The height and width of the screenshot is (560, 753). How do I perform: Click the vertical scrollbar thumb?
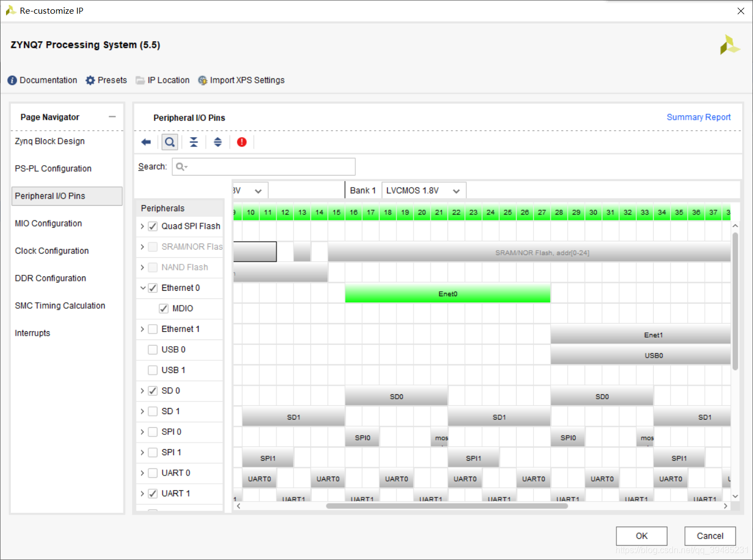735,301
